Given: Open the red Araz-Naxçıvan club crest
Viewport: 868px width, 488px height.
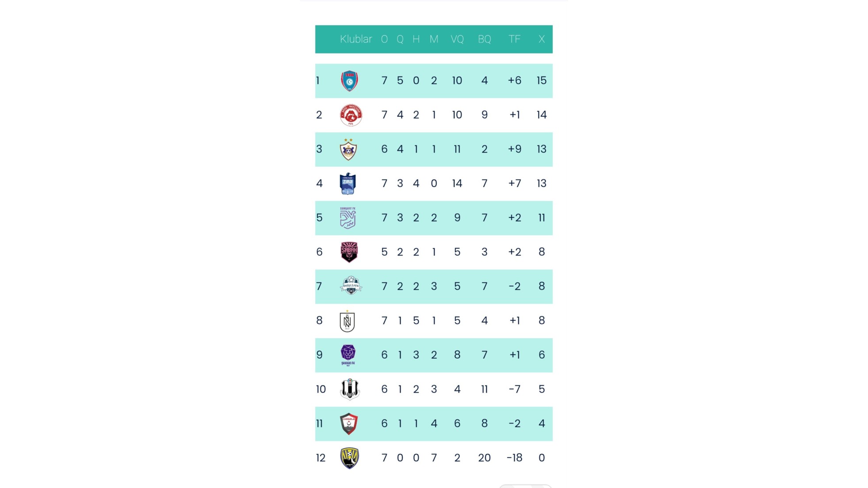Looking at the screenshot, I should point(351,115).
